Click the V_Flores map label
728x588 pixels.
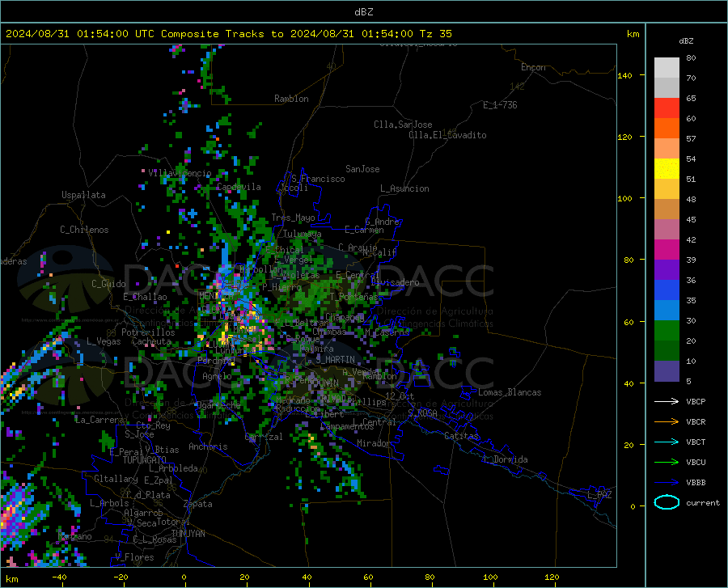134,557
